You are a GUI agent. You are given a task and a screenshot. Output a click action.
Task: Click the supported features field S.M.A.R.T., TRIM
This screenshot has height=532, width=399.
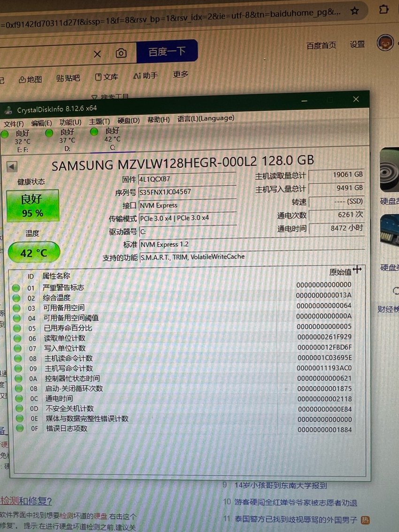point(253,256)
